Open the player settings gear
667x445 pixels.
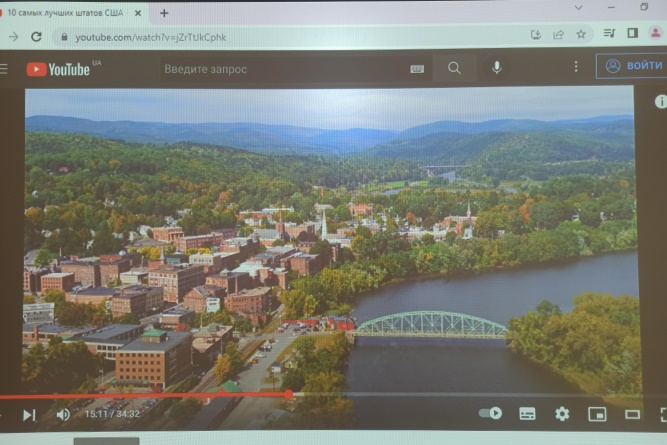(562, 413)
